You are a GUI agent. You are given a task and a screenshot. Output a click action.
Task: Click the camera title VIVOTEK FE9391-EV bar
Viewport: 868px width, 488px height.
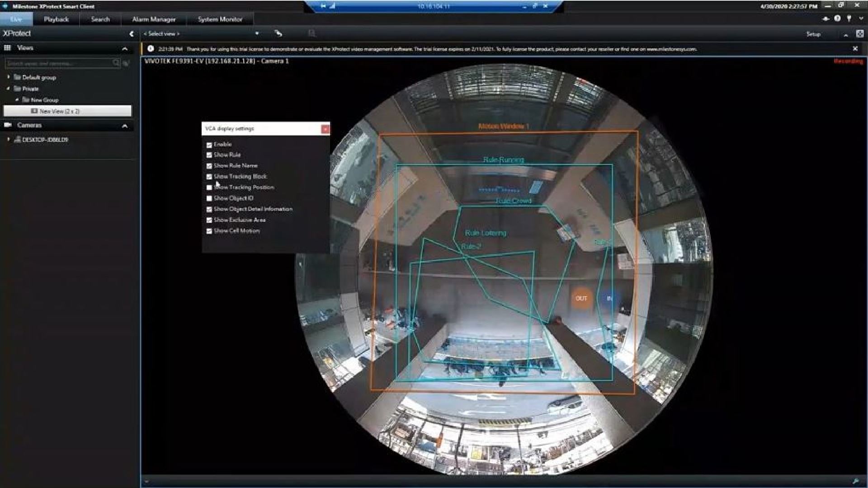coord(217,61)
